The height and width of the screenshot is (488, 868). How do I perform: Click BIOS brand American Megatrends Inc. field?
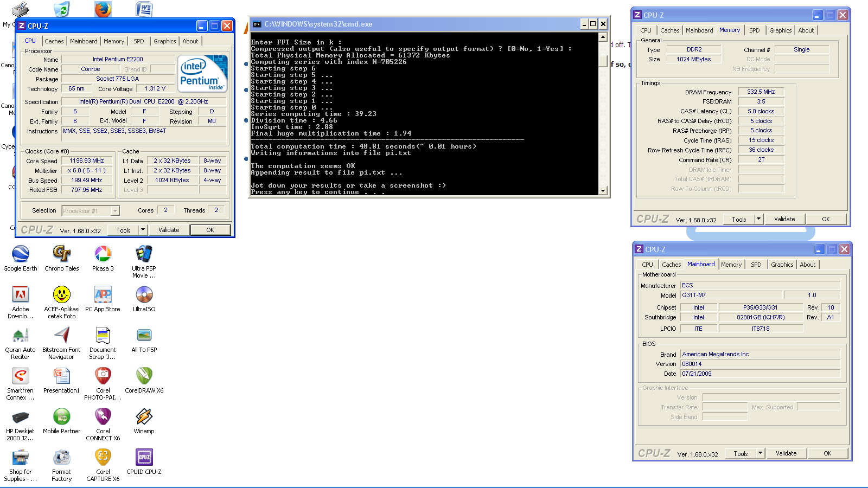[x=760, y=354]
